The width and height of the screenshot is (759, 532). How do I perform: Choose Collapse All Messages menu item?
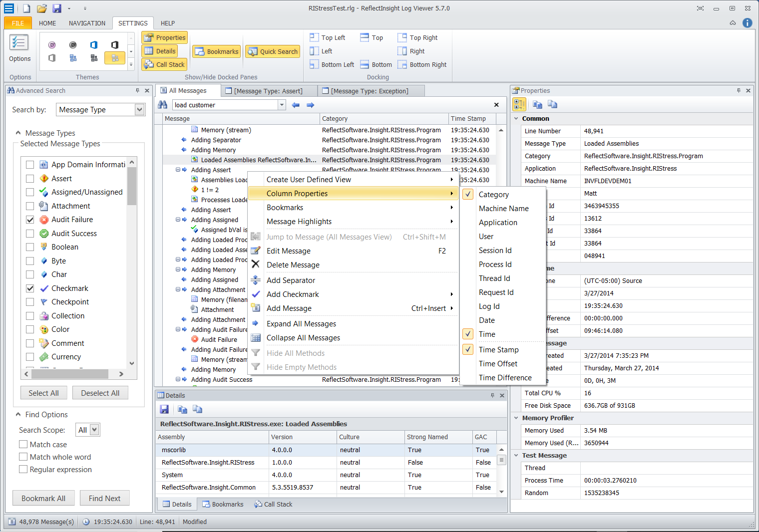(x=354, y=338)
